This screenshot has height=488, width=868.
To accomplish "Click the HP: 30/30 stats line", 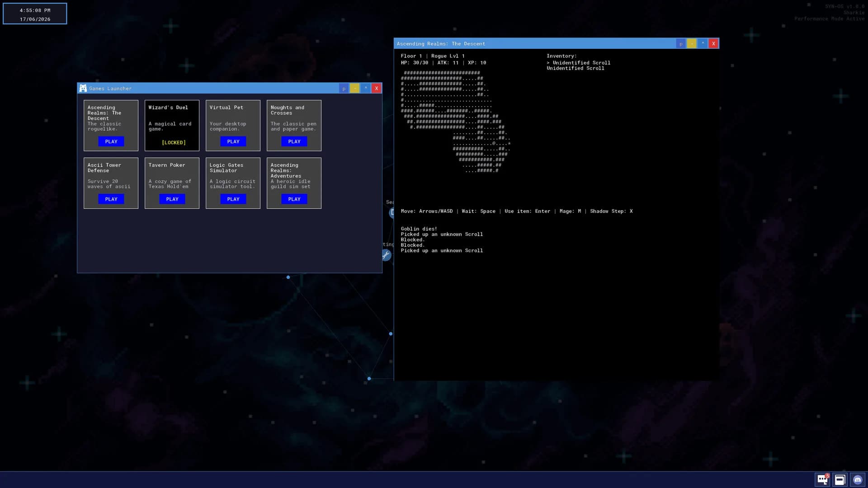I will (443, 63).
